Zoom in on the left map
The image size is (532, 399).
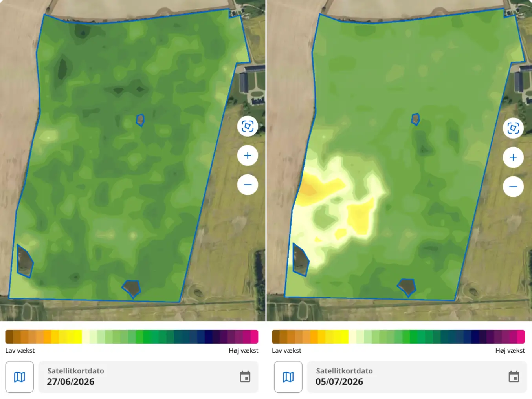(x=248, y=156)
